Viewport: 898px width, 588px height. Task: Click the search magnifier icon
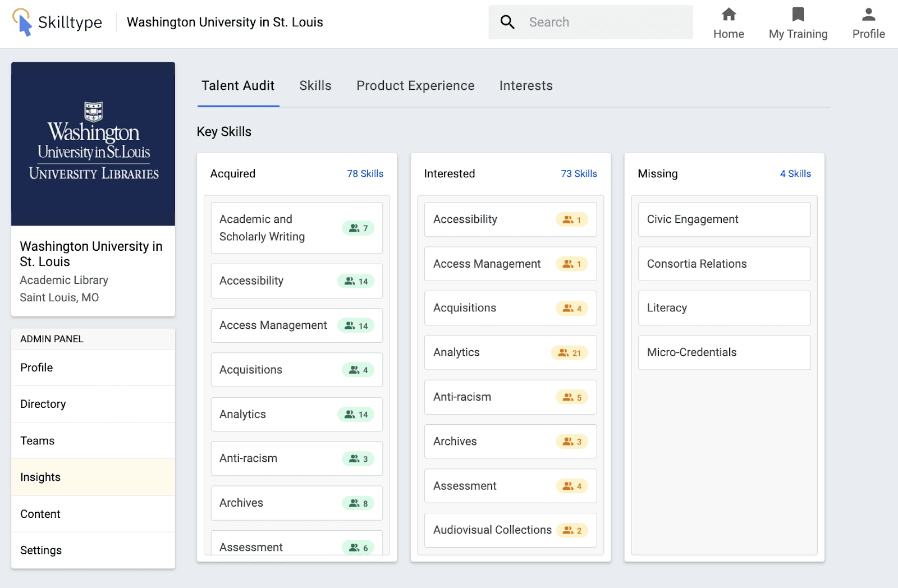point(507,22)
